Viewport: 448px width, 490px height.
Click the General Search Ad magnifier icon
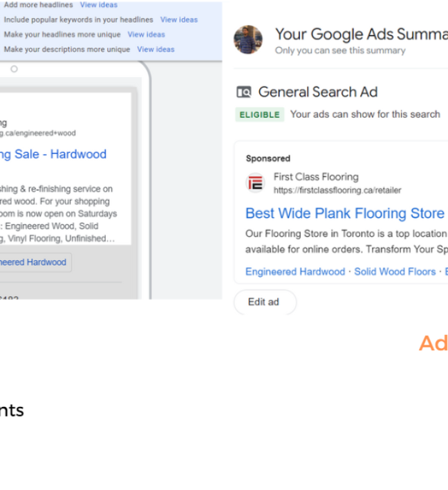point(244,92)
